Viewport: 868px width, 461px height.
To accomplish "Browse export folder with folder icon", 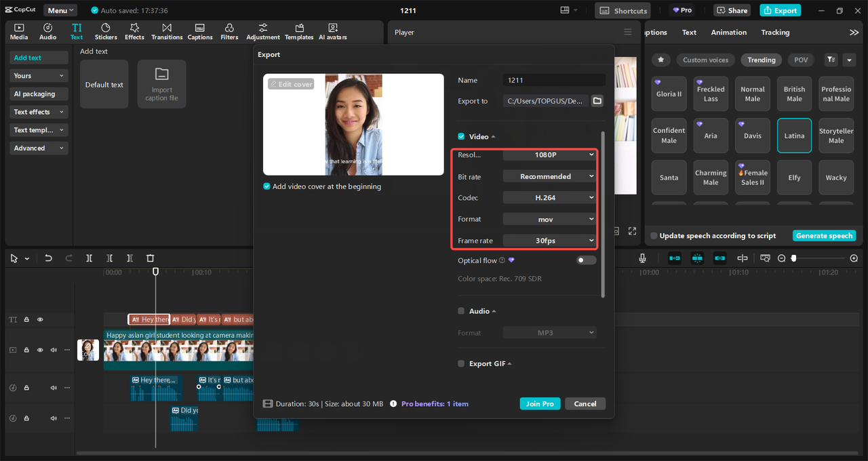I will point(597,101).
